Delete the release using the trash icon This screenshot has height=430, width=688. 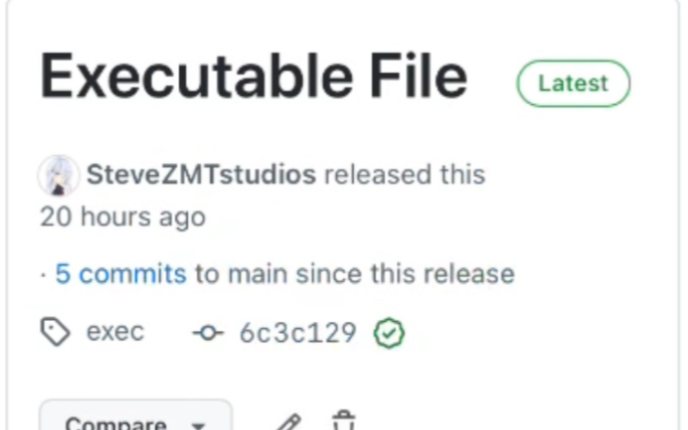[x=344, y=420]
